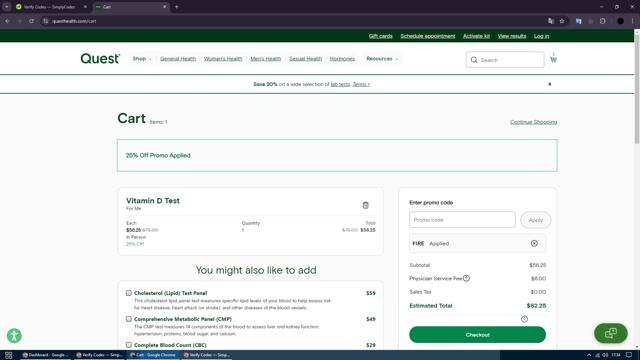The width and height of the screenshot is (640, 360).
Task: Open Windows notification center
Action: pyautogui.click(x=629, y=355)
